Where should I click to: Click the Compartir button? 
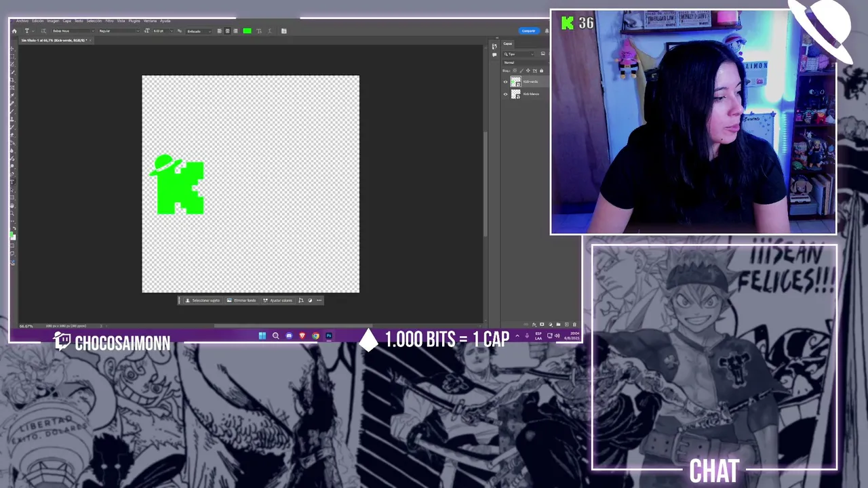(x=528, y=30)
